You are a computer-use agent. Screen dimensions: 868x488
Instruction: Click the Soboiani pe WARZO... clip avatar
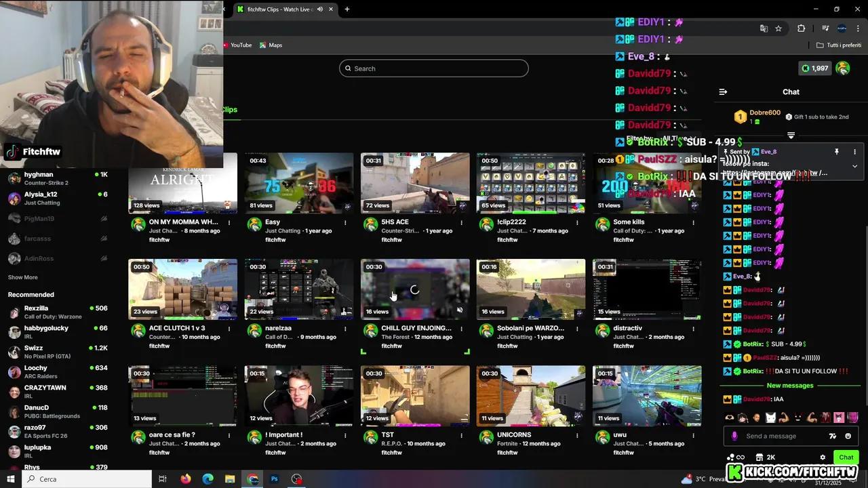[486, 331]
